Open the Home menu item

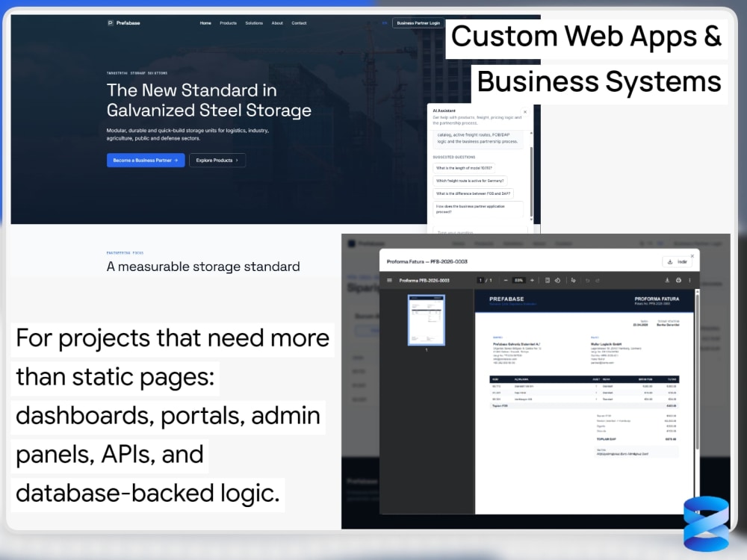pos(205,23)
